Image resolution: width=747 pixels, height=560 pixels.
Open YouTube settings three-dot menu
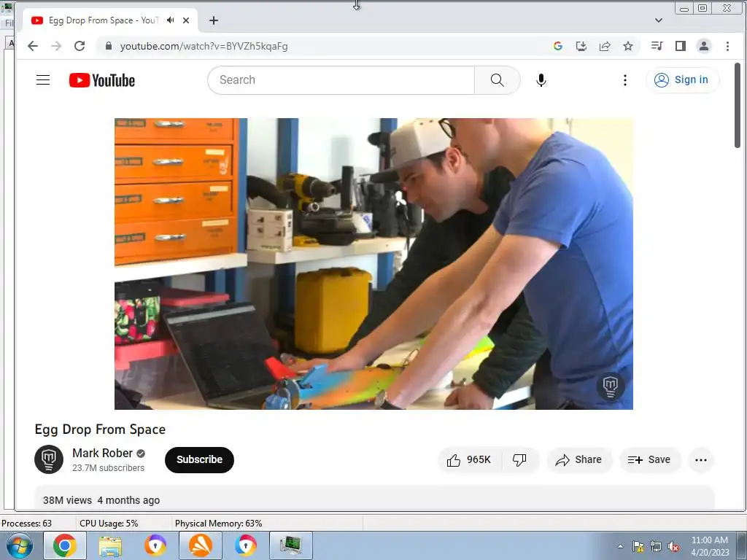pos(624,80)
